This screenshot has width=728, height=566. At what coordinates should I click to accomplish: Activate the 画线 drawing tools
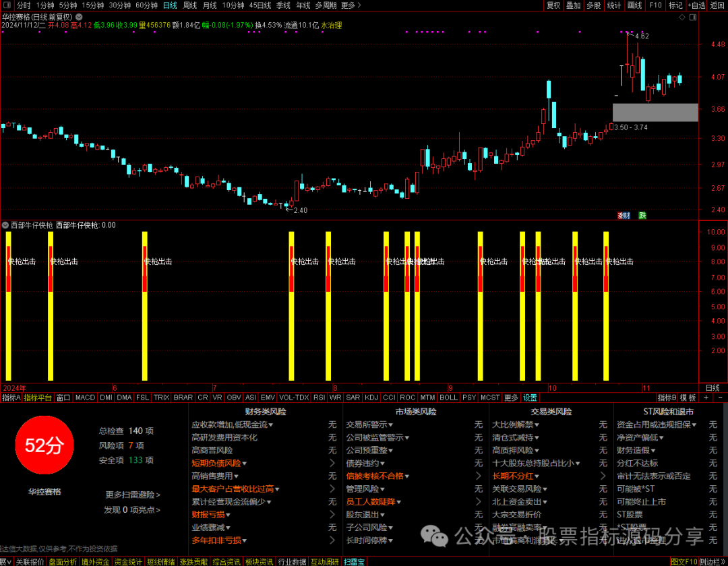(634, 5)
